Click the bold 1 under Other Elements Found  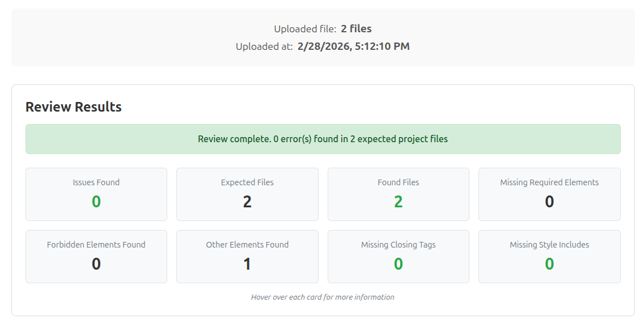247,263
